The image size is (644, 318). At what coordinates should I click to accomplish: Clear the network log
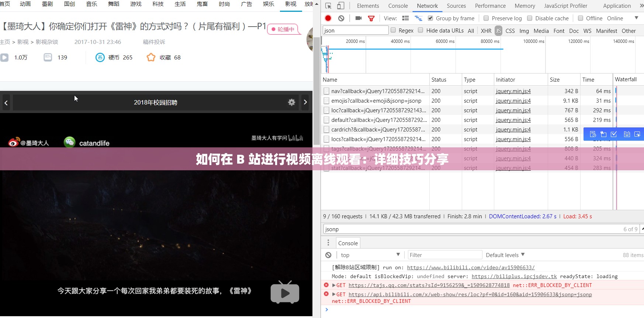[x=341, y=18]
